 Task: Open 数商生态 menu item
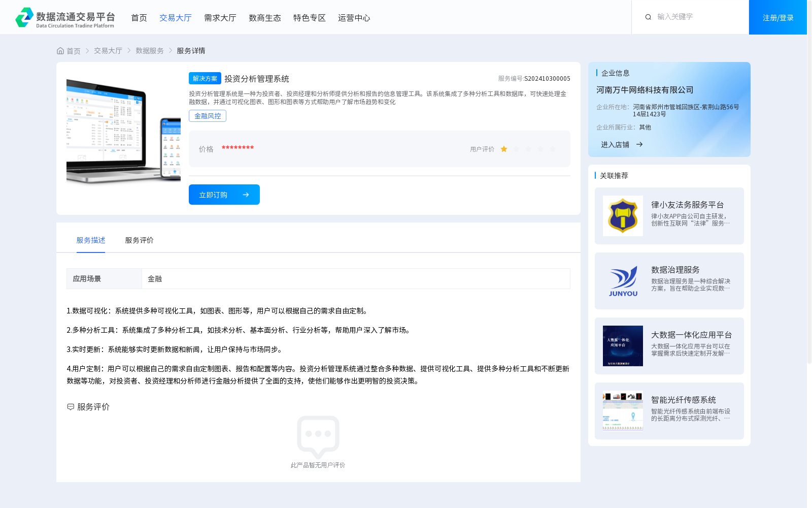[x=265, y=18]
